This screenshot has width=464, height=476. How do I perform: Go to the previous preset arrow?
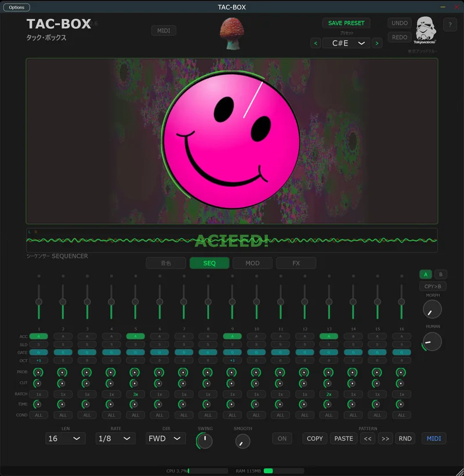pyautogui.click(x=315, y=43)
